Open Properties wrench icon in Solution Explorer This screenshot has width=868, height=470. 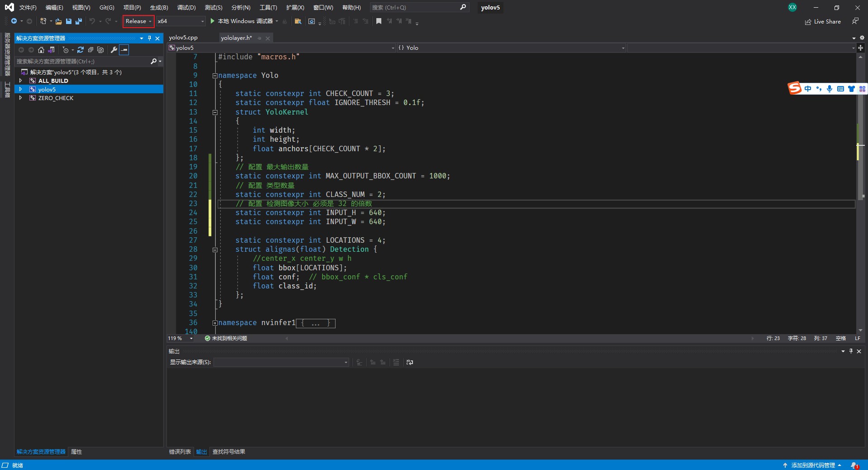click(x=114, y=50)
